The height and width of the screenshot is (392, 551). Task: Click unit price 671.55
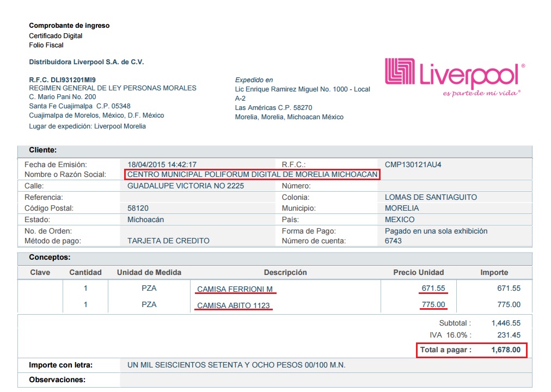(433, 288)
